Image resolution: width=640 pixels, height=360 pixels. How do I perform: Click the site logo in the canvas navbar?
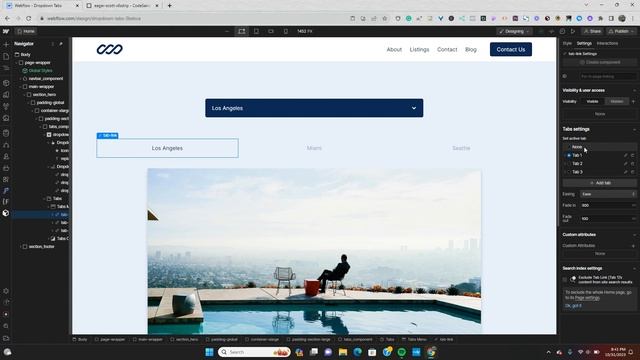point(109,49)
